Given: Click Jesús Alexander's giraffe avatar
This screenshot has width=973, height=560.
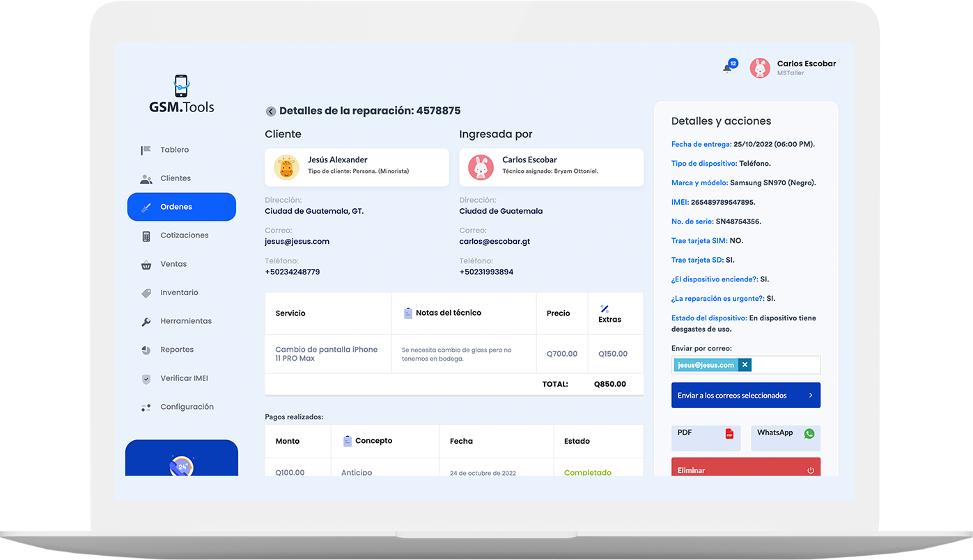Looking at the screenshot, I should [x=286, y=168].
